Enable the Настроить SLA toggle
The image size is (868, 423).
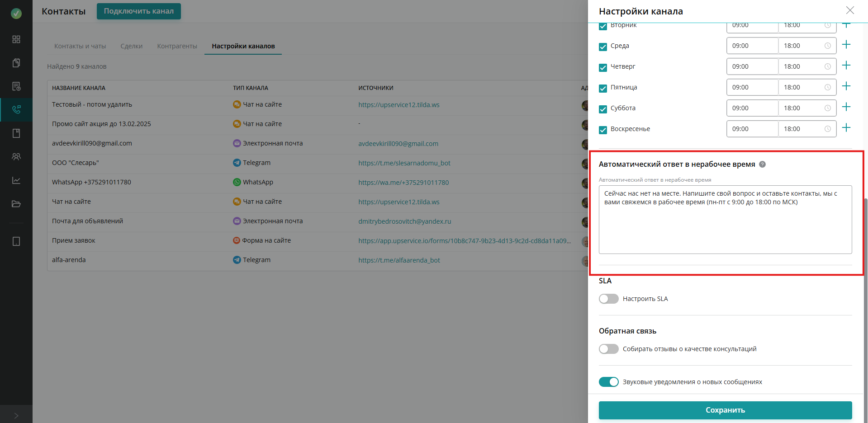(608, 299)
